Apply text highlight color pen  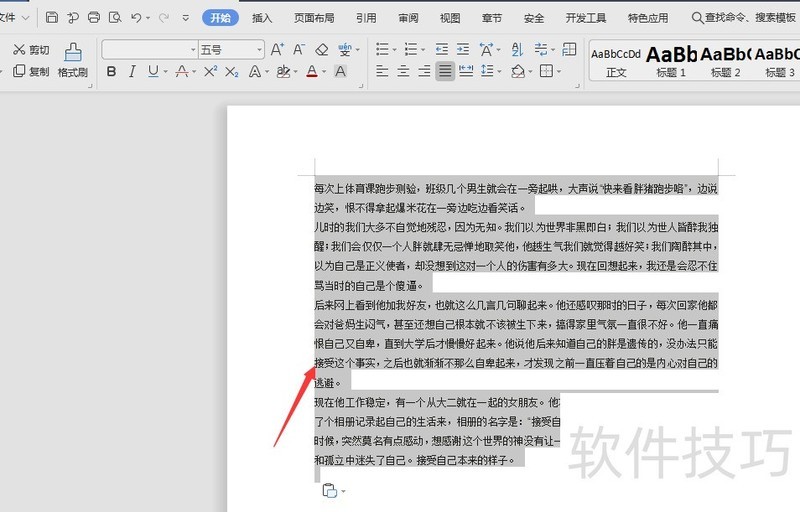point(283,71)
